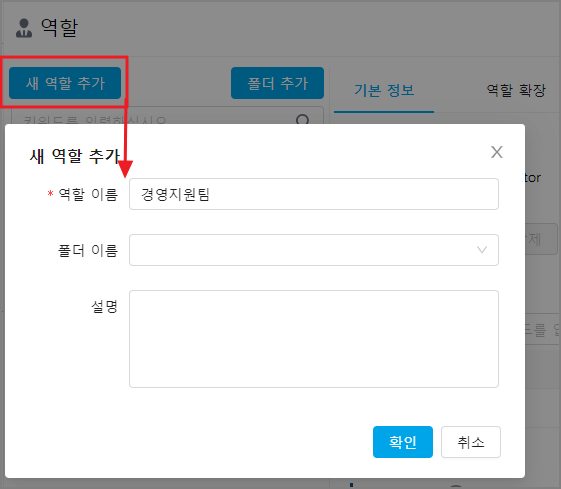561x489 pixels.
Task: Confirm with the 확인 button
Action: 403,442
